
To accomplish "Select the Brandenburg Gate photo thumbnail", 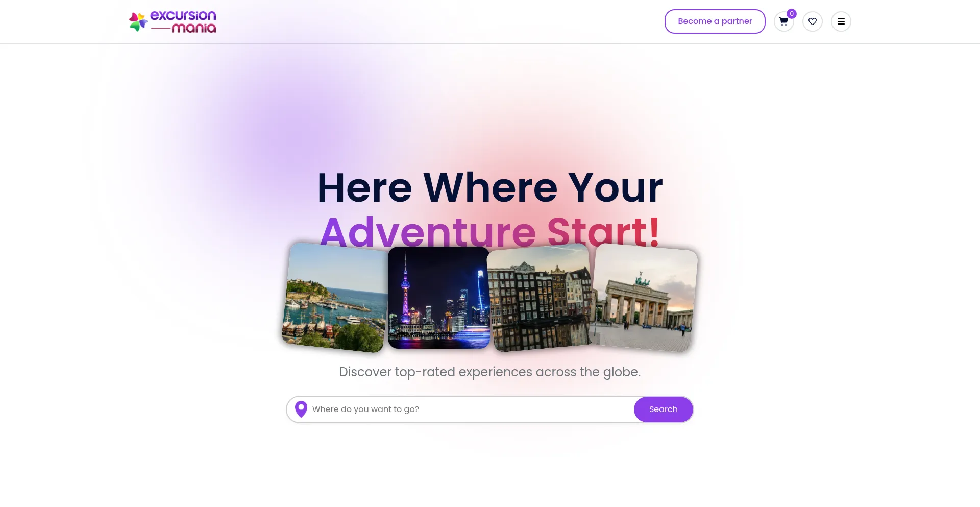I will pos(643,298).
